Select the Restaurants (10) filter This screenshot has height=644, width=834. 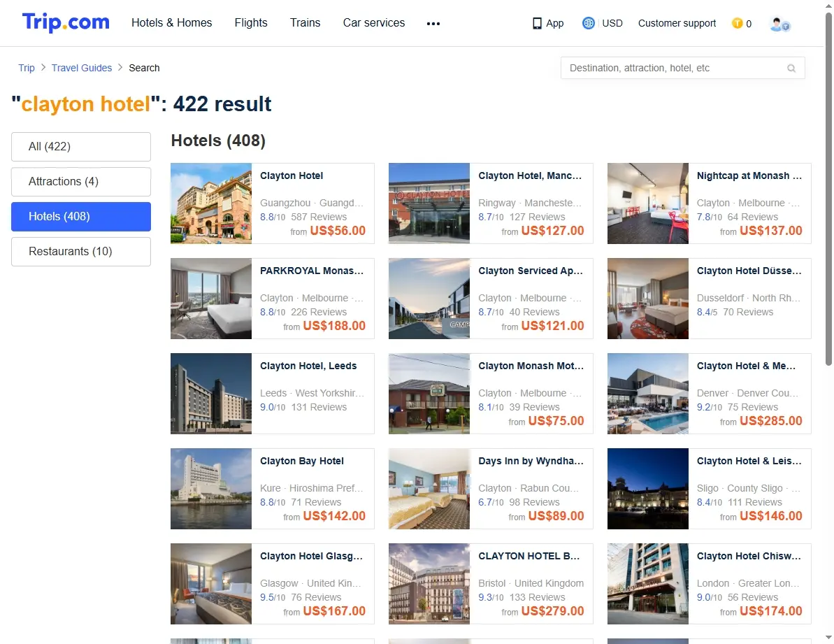[x=81, y=252]
